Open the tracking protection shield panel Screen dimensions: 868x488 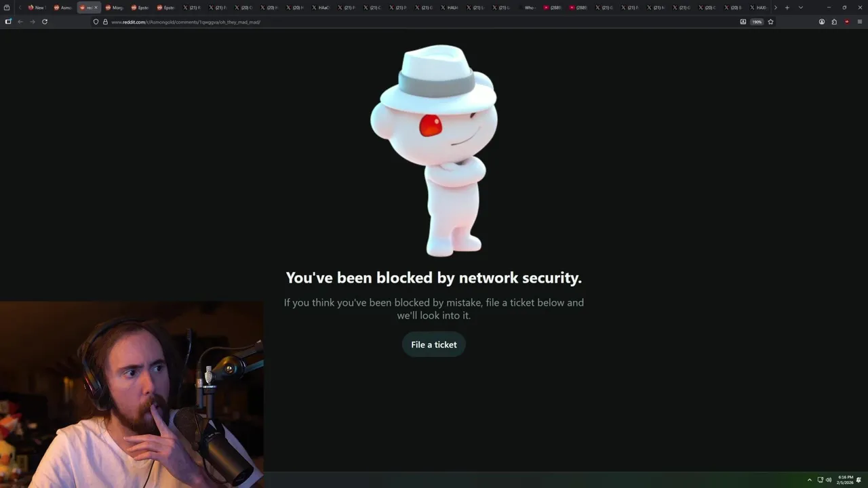96,22
